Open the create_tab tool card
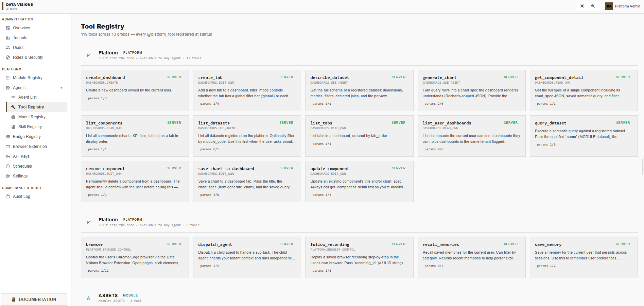The height and width of the screenshot is (306, 644). tap(247, 90)
